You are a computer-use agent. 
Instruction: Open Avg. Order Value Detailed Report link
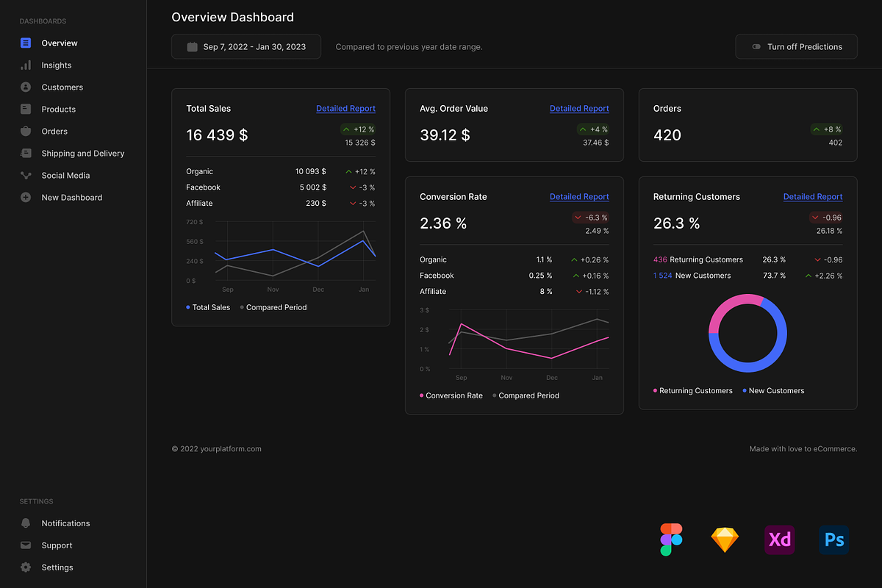(579, 109)
